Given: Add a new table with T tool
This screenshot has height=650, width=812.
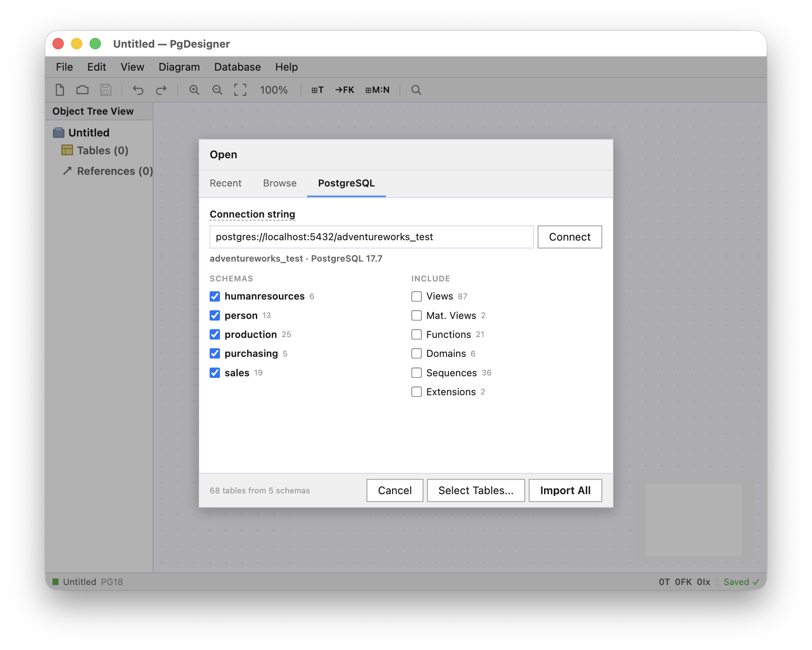Looking at the screenshot, I should click(x=318, y=90).
